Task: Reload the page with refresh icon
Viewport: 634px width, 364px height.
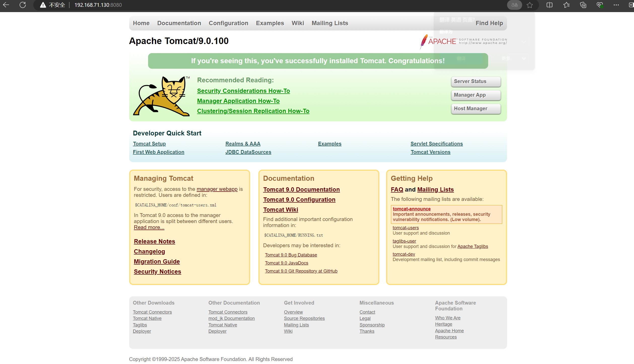Action: tap(23, 5)
